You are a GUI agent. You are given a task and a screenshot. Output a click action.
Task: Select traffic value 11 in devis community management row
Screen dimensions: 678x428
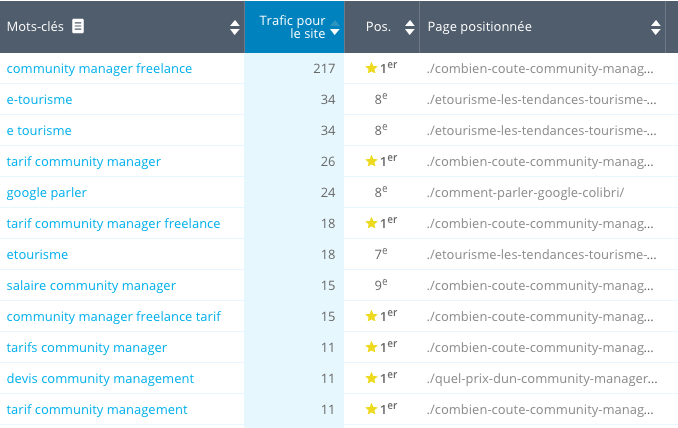(328, 379)
